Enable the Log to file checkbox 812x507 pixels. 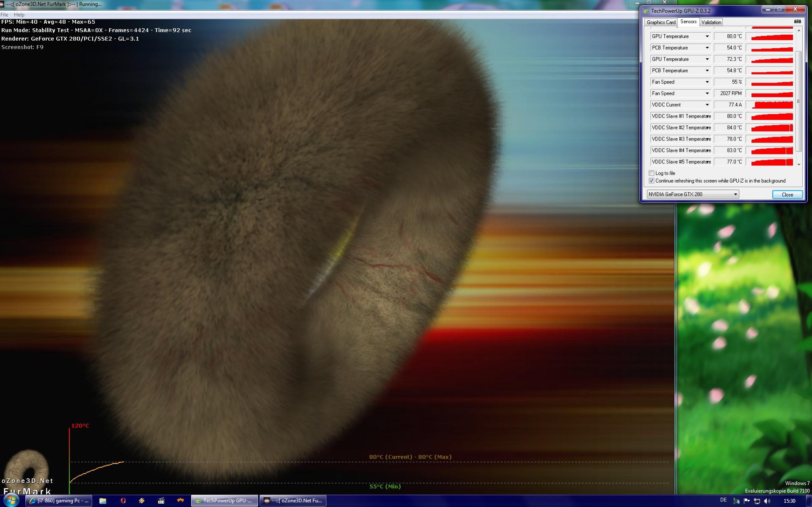[x=651, y=173]
